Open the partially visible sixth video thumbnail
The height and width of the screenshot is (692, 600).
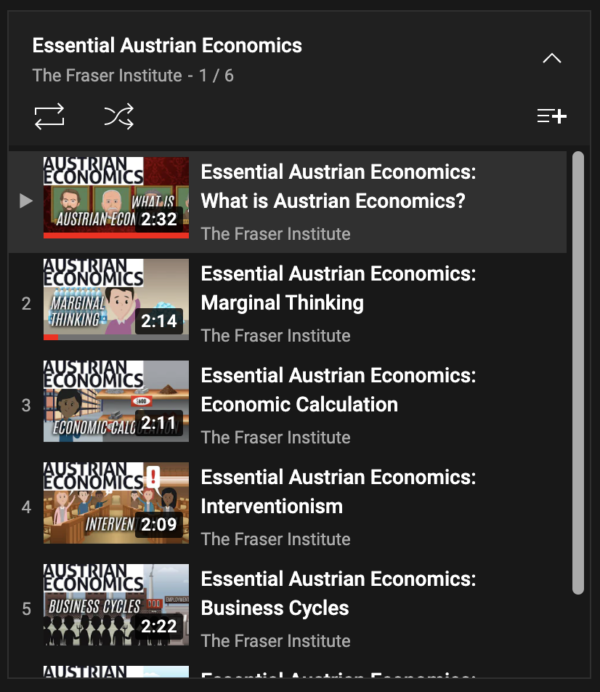(116, 671)
